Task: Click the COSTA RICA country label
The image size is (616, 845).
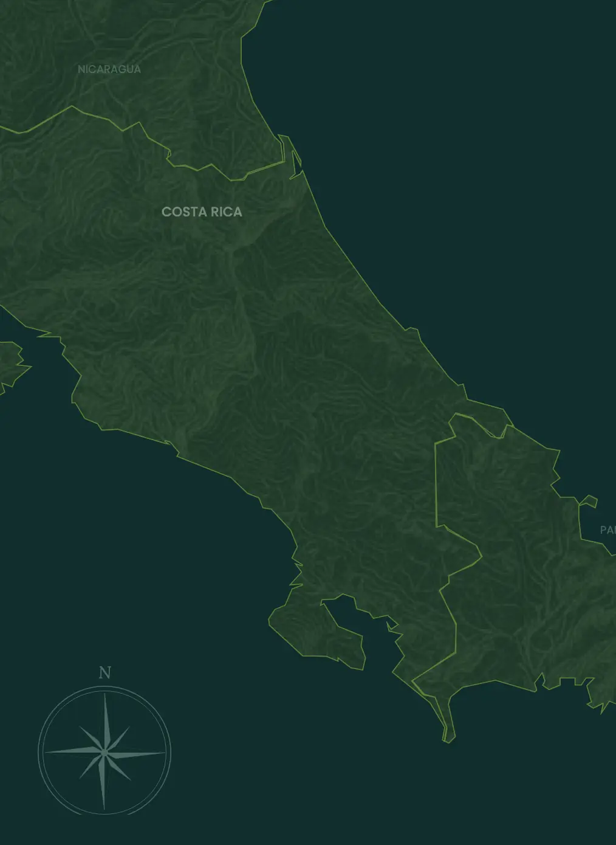Action: pyautogui.click(x=202, y=212)
